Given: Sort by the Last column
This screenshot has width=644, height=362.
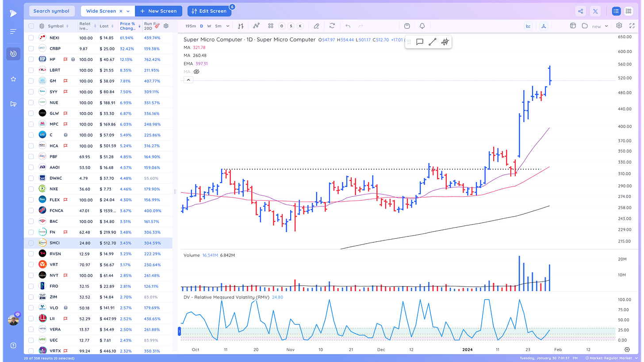Looking at the screenshot, I should point(107,26).
